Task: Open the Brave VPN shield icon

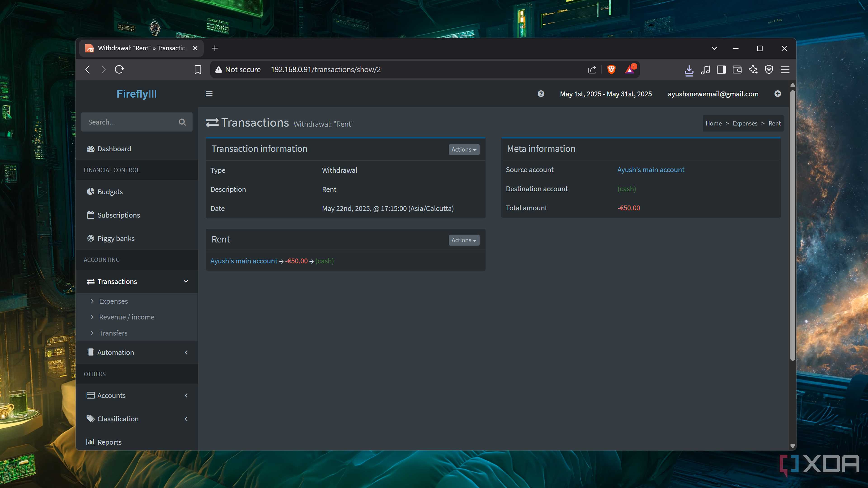Action: coord(769,69)
